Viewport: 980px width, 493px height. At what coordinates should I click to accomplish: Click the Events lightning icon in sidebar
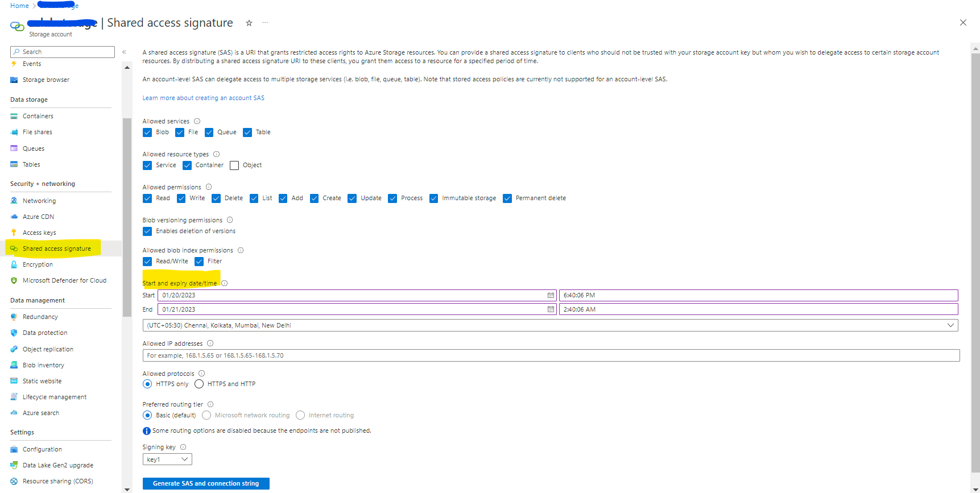tap(14, 64)
